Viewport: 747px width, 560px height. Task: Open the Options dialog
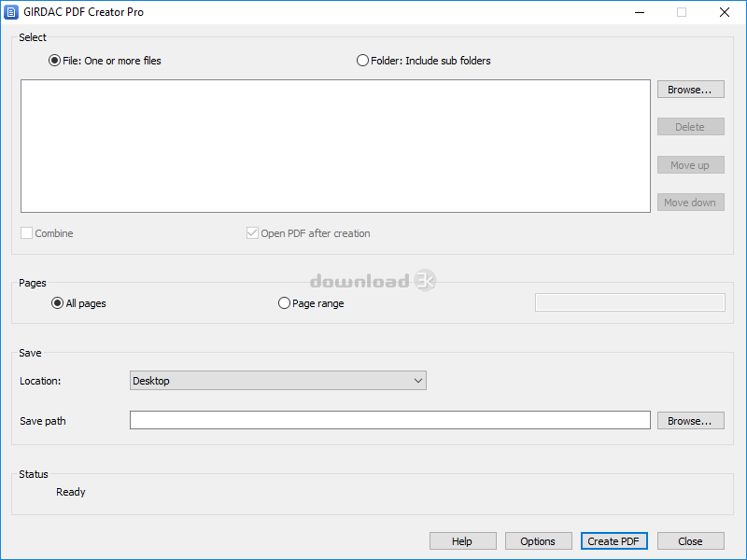point(539,541)
